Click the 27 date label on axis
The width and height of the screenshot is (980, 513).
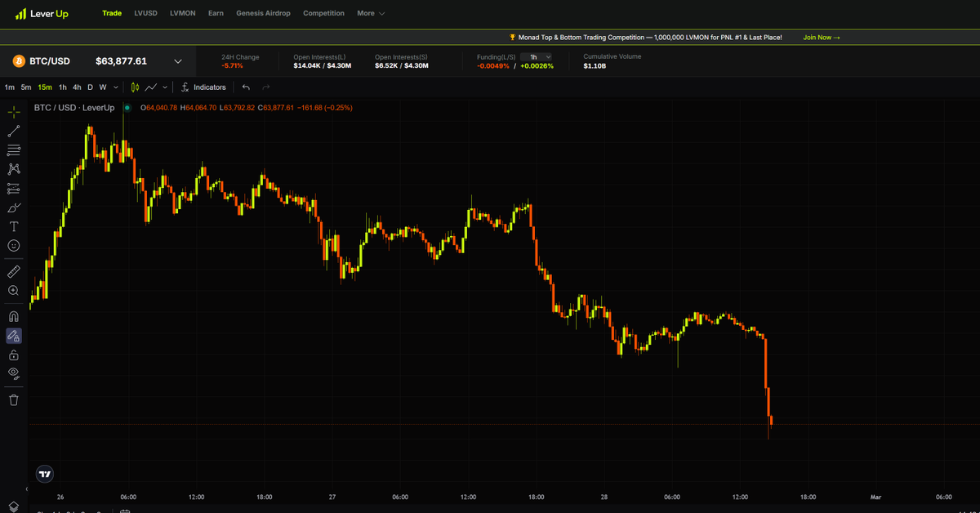332,497
